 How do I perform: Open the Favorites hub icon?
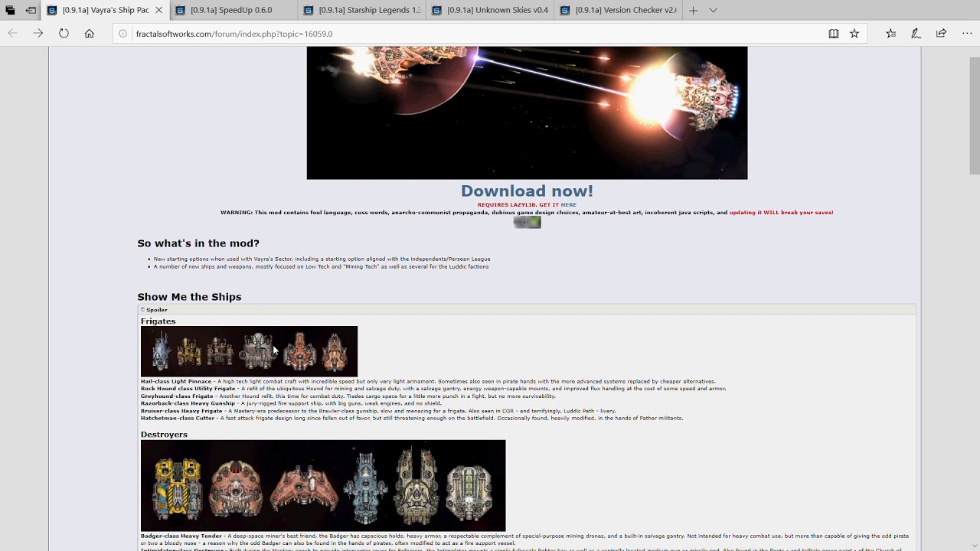pos(891,34)
